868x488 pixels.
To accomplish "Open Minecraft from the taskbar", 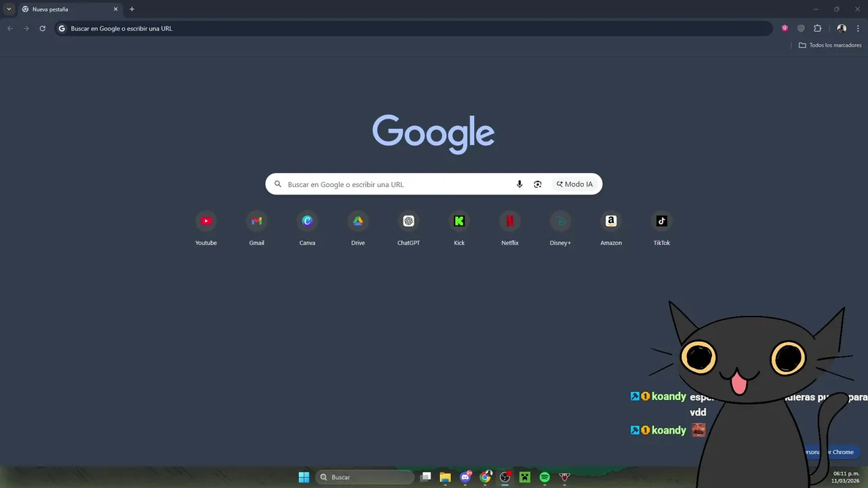I will pyautogui.click(x=525, y=477).
